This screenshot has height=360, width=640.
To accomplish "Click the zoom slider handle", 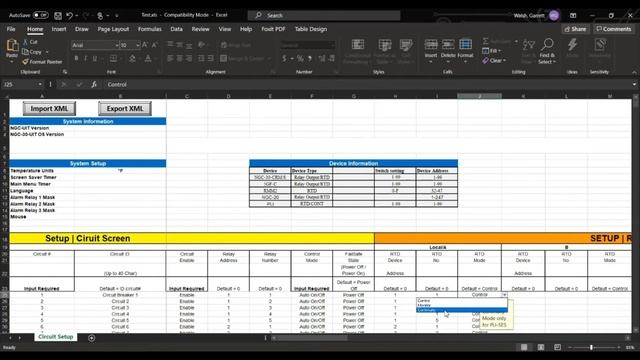I will point(591,347).
